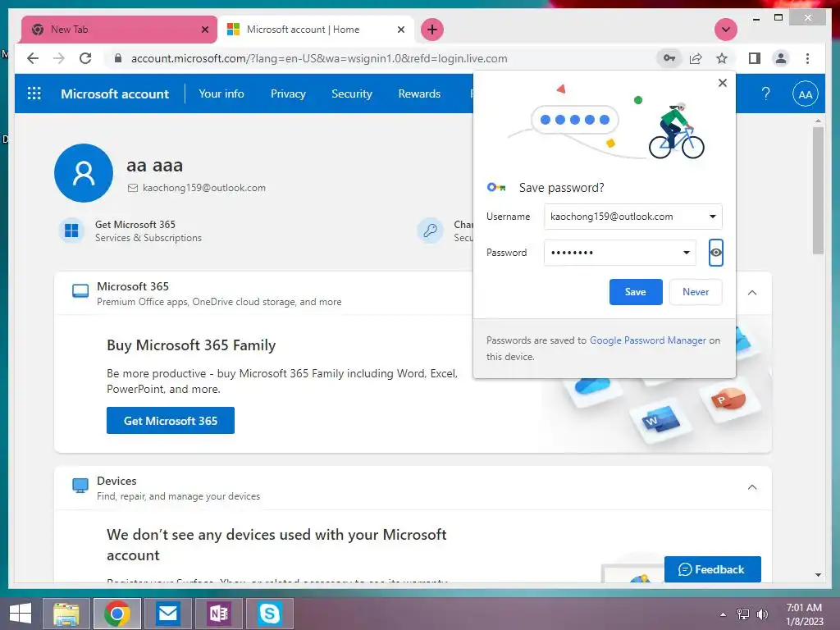
Task: Show password using eye icon
Action: 715,253
